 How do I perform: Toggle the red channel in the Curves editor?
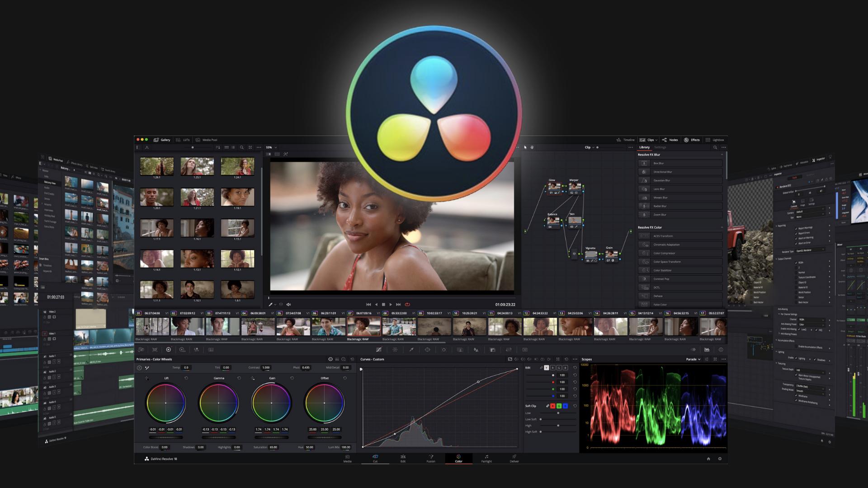click(553, 368)
